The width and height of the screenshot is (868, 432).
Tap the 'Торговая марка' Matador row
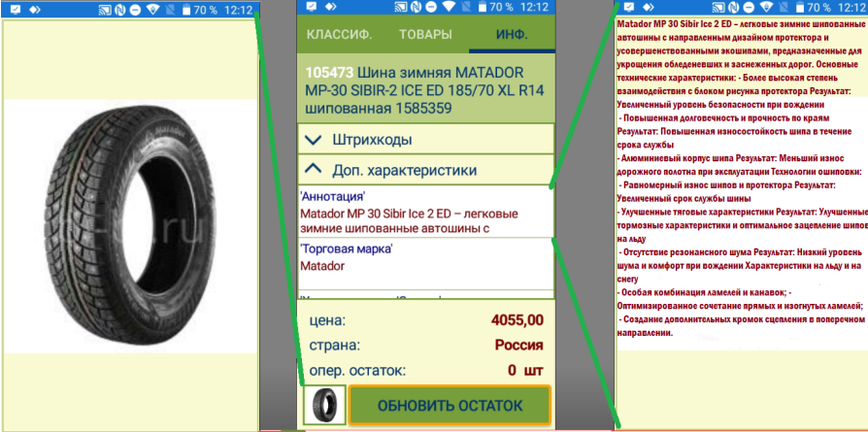[425, 264]
